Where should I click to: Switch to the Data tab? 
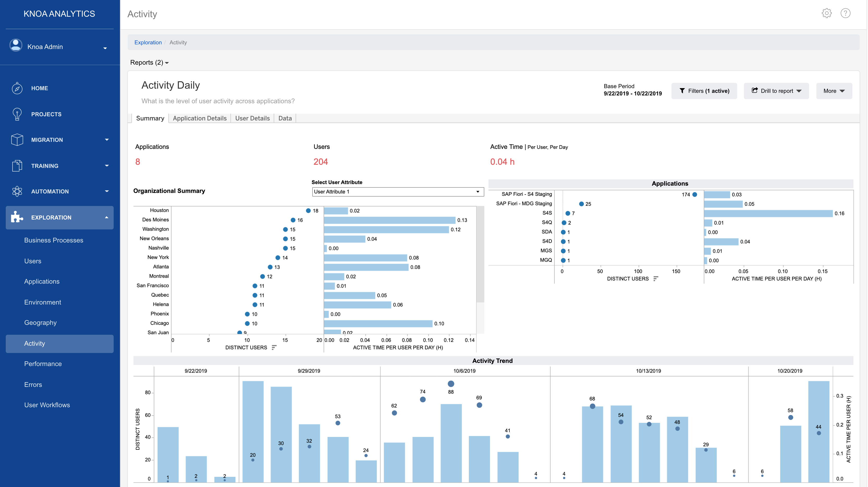[285, 118]
